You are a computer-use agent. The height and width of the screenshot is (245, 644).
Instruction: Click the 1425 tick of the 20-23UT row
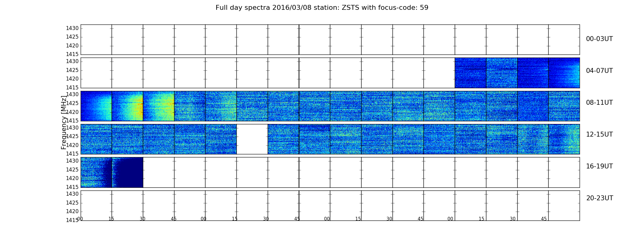point(72,203)
